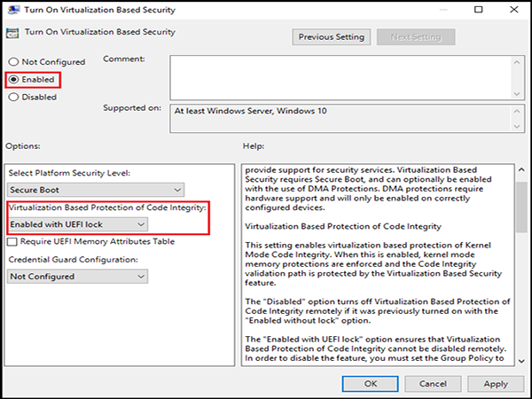
Task: Click the 'Options:' label
Action: [x=23, y=146]
